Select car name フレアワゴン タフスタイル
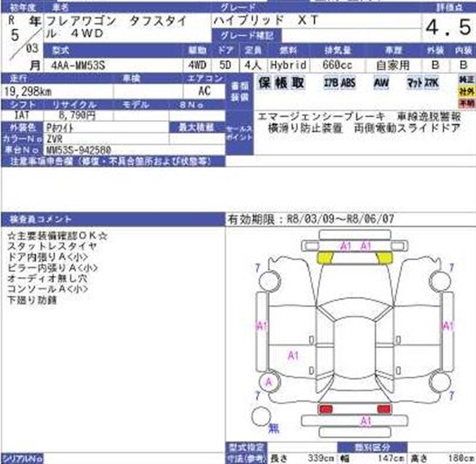476x464 pixels. click(116, 27)
